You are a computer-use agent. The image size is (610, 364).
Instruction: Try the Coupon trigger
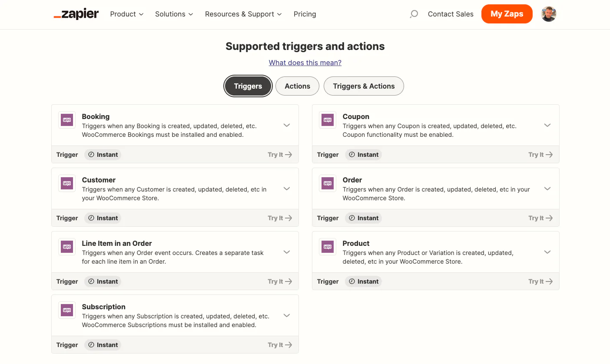tap(540, 155)
